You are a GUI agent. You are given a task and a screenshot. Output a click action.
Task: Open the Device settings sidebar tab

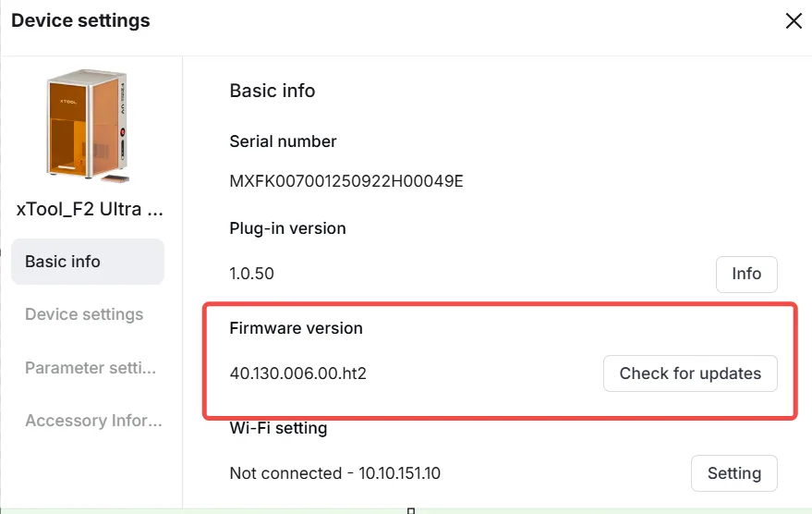click(84, 314)
